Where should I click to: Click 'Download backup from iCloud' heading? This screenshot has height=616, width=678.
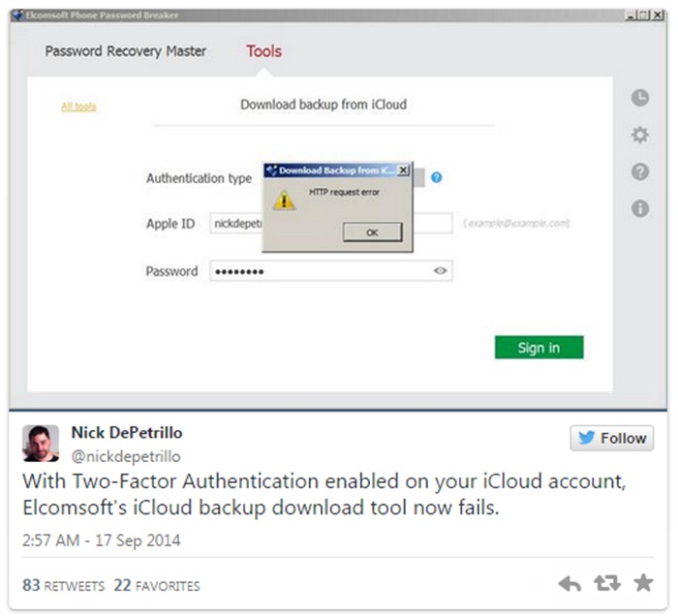324,105
